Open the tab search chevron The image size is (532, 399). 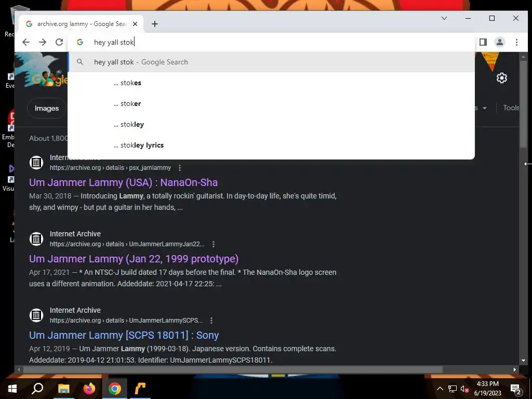pyautogui.click(x=444, y=18)
